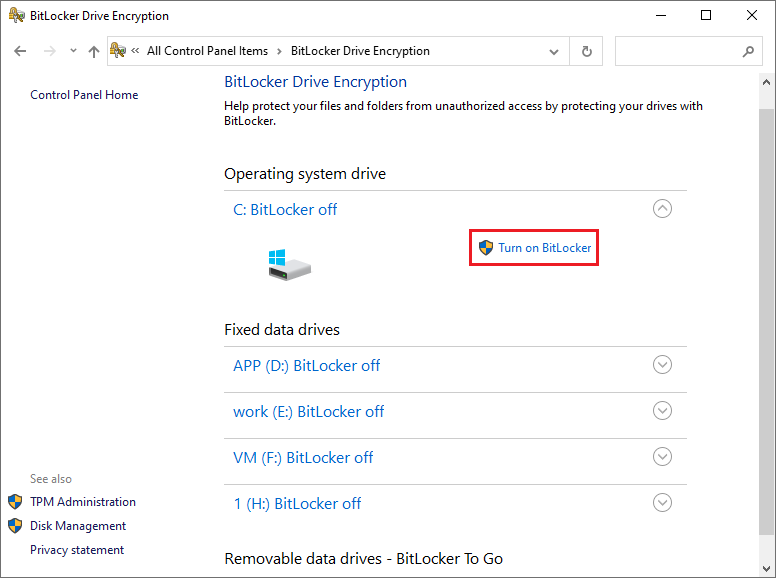
Task: Click All Control Panel Items breadcrumb
Action: [x=207, y=51]
